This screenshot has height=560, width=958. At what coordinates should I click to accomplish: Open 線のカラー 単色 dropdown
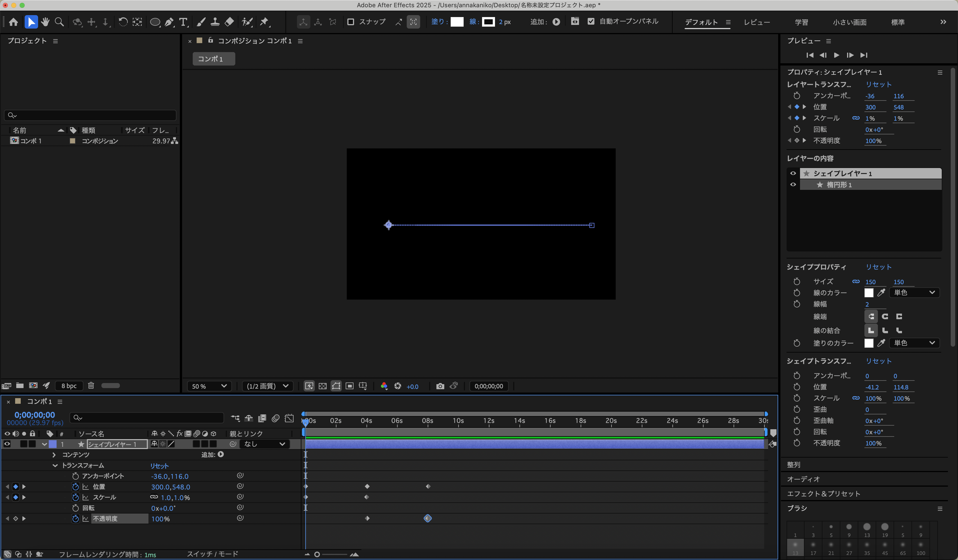(914, 293)
